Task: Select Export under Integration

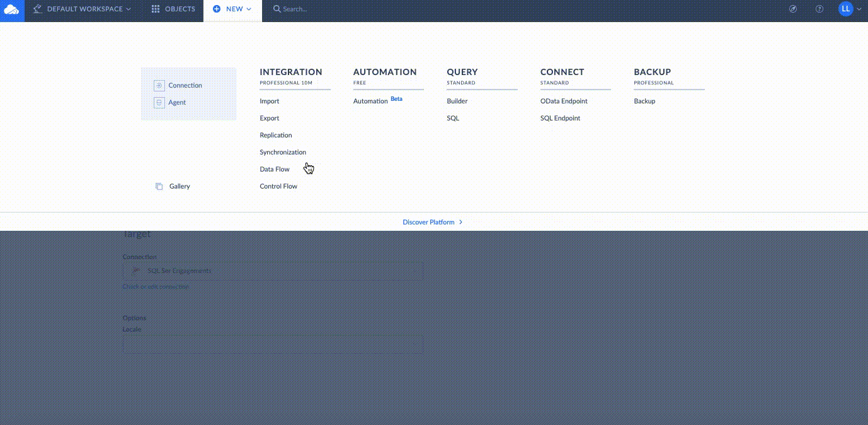Action: (270, 118)
